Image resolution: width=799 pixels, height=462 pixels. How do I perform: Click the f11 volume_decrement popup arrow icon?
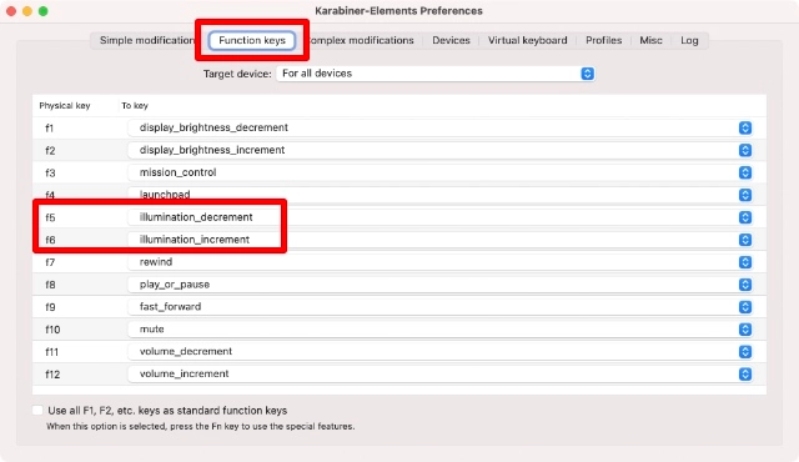744,352
